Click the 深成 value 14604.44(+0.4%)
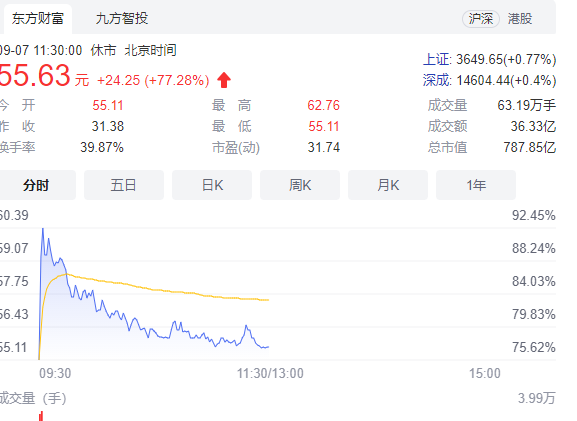 click(506, 80)
